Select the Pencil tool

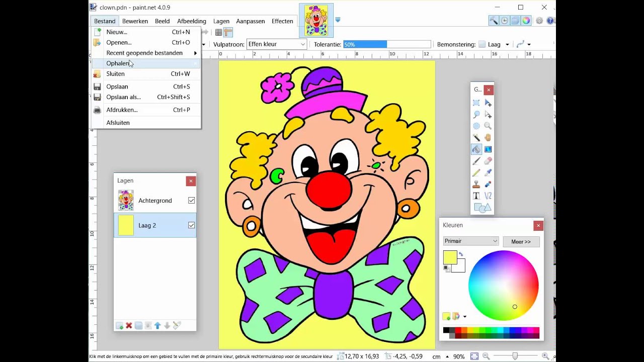point(476,172)
